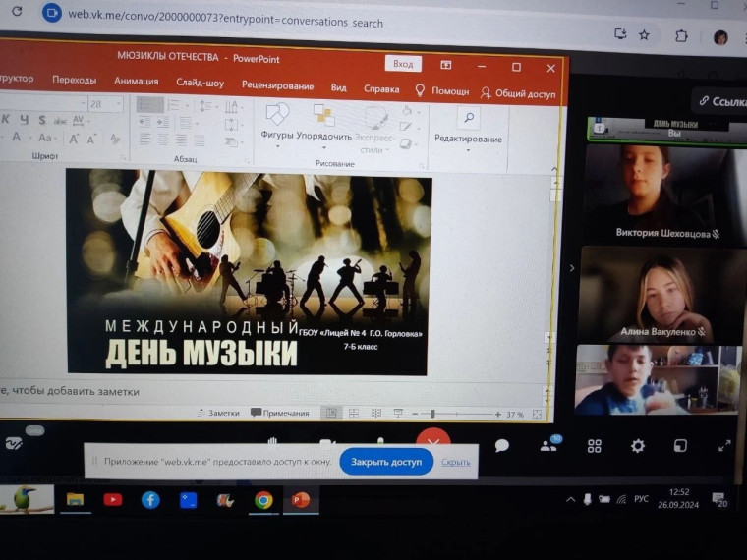The width and height of the screenshot is (747, 560).
Task: Increase font size with larger A
Action: point(74,139)
